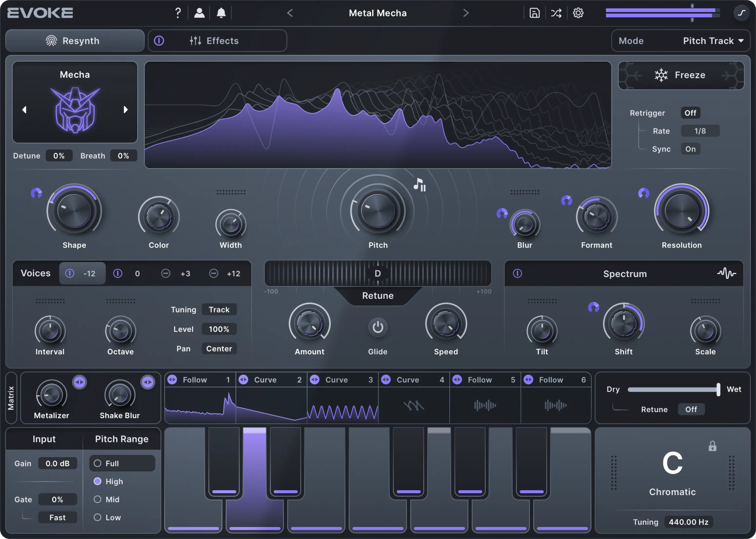The width and height of the screenshot is (756, 539).
Task: Enable the Retune wet/dry toggle
Action: click(691, 409)
